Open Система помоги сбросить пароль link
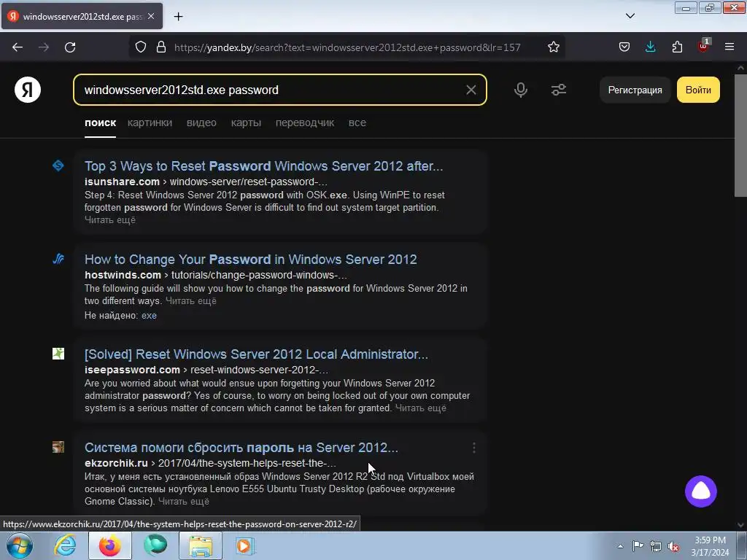The width and height of the screenshot is (747, 560). 241,447
